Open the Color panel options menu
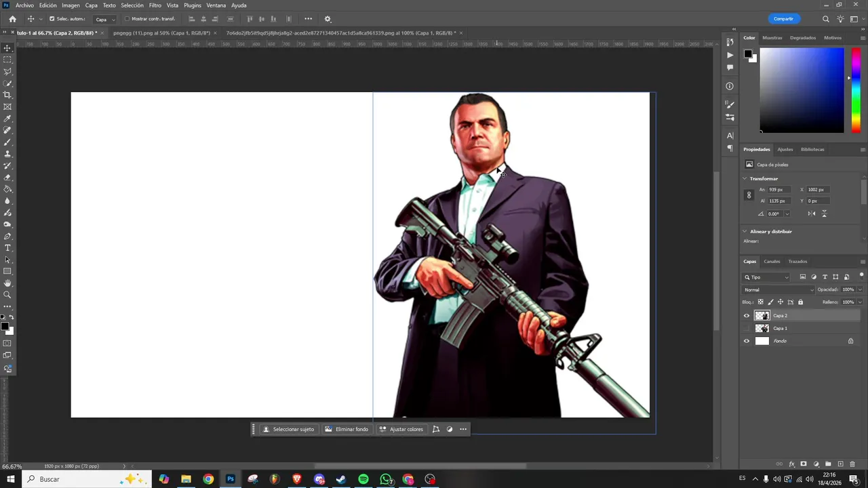Screen dimensions: 868x488 coord(863,38)
